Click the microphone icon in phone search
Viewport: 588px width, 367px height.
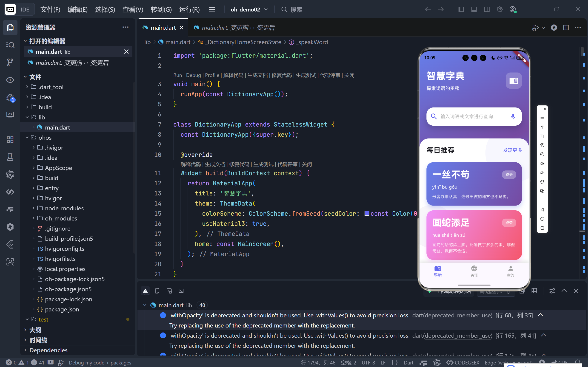click(513, 116)
